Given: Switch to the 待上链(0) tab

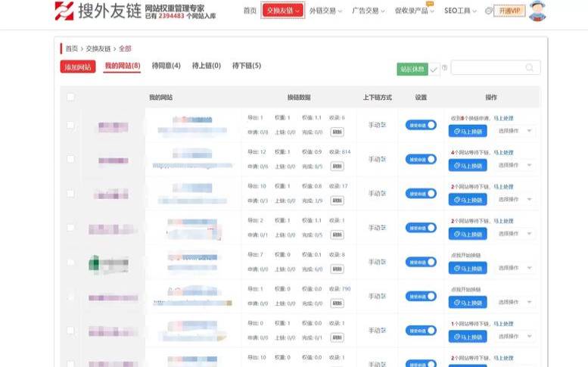Looking at the screenshot, I should coord(207,66).
